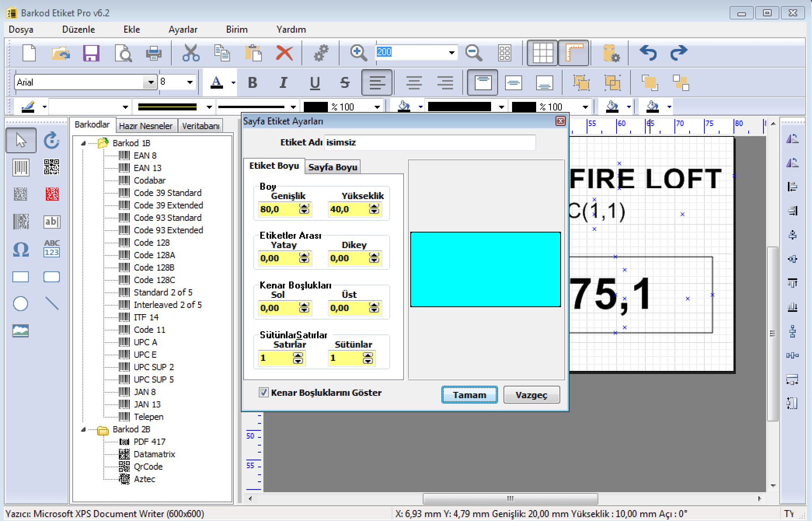The height and width of the screenshot is (521, 812).
Task: Align text to the left
Action: pyautogui.click(x=377, y=82)
